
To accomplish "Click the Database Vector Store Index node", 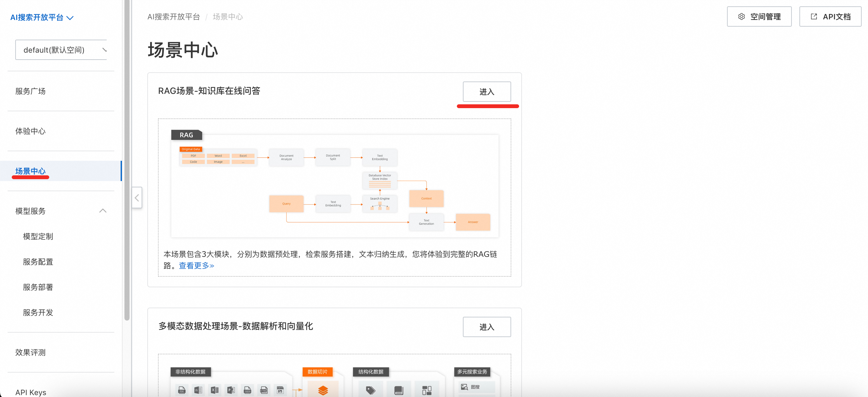I will click(x=380, y=180).
